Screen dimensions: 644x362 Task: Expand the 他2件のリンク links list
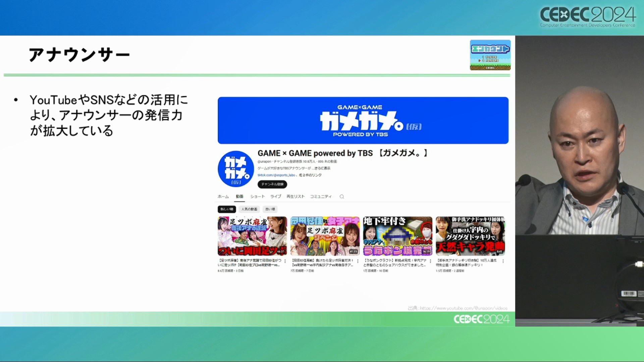311,175
